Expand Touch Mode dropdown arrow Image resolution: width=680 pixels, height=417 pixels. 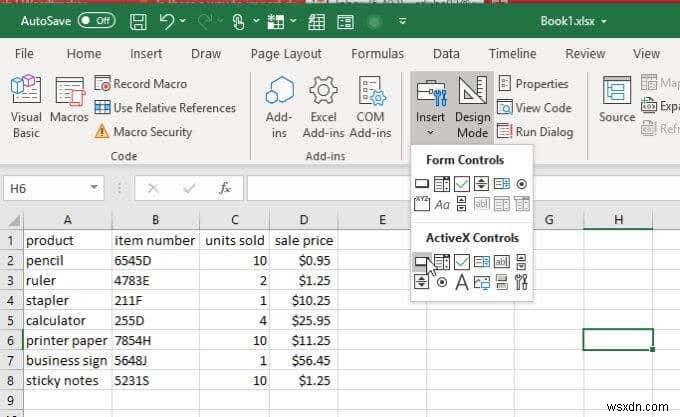point(256,20)
